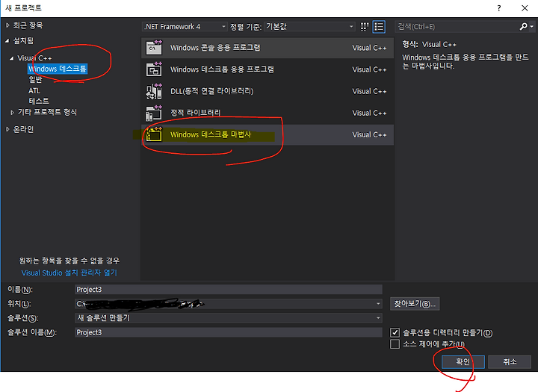Click the 검색(Ctrl+E) search box
This screenshot has height=392, width=538.
pos(458,26)
